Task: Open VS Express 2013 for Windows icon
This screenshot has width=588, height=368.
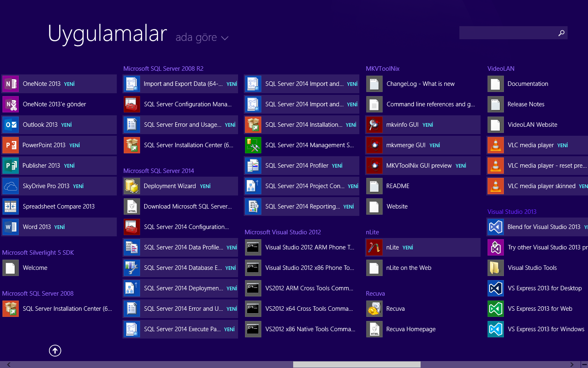Action: pyautogui.click(x=496, y=329)
